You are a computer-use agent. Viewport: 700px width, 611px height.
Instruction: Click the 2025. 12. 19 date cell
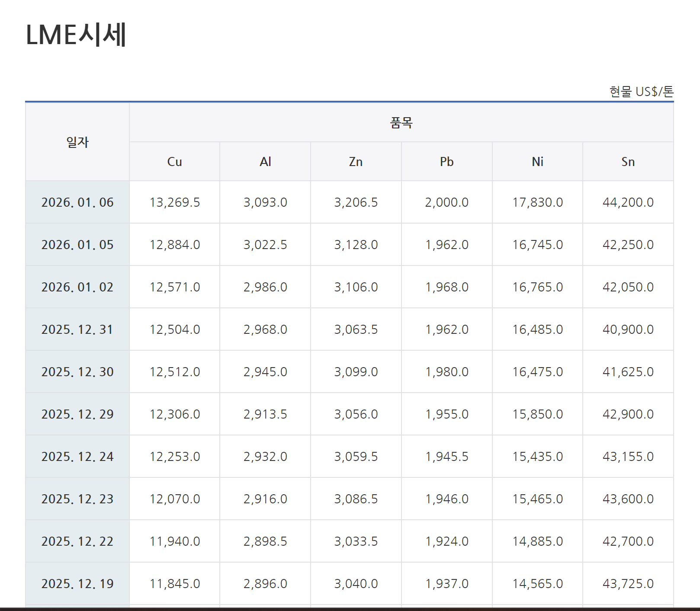click(77, 584)
